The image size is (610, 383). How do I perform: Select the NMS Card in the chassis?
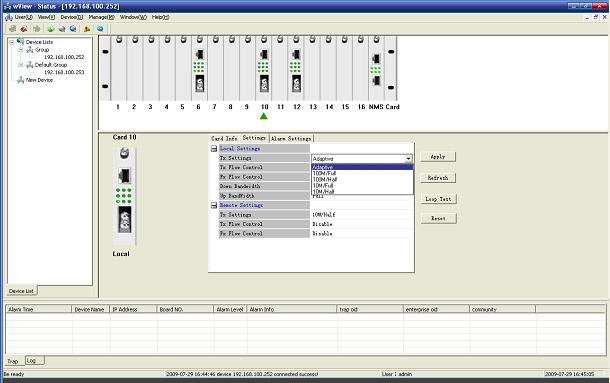coord(376,68)
